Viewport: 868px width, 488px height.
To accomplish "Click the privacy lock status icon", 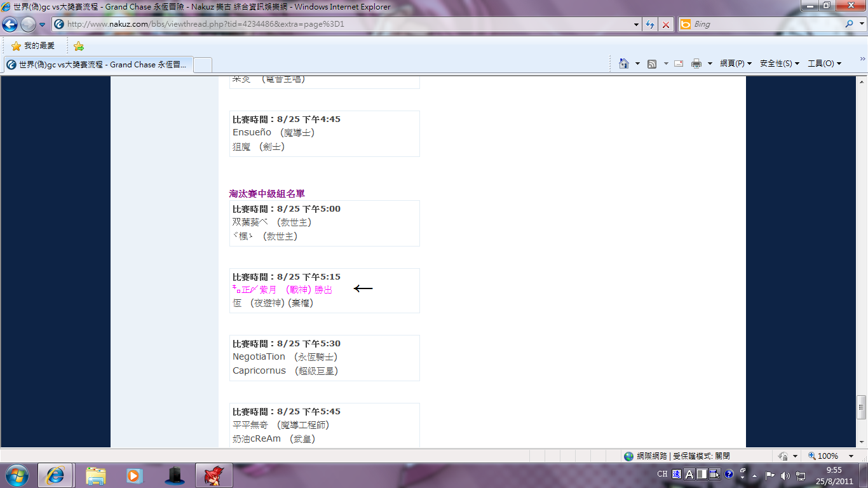I will pos(783,456).
